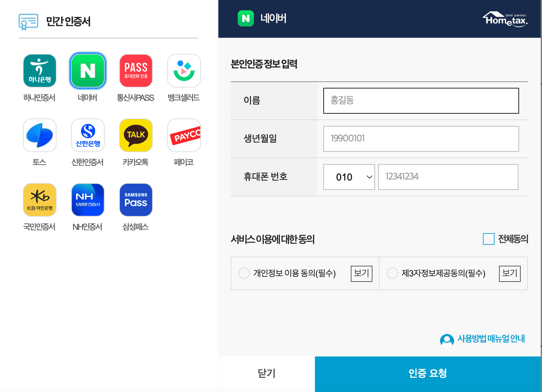
Task: Click the 이름 input field
Action: coord(421,101)
